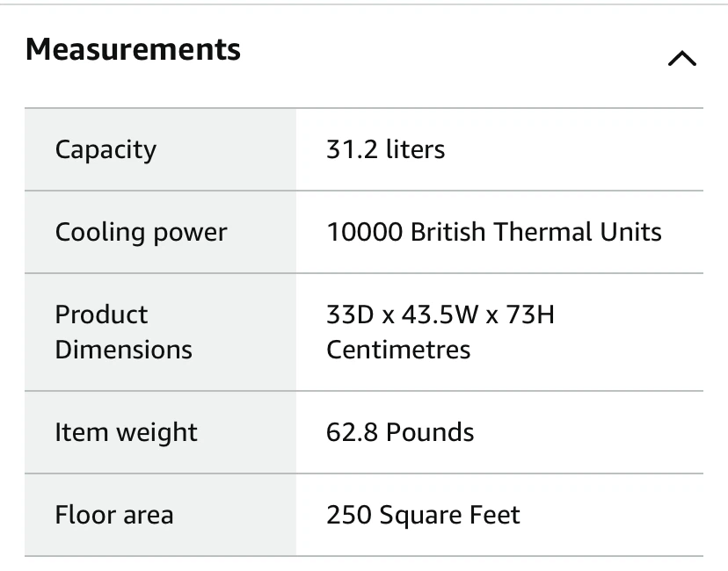Click the word Dimensions in label
Image resolution: width=728 pixels, height=571 pixels.
pos(123,350)
